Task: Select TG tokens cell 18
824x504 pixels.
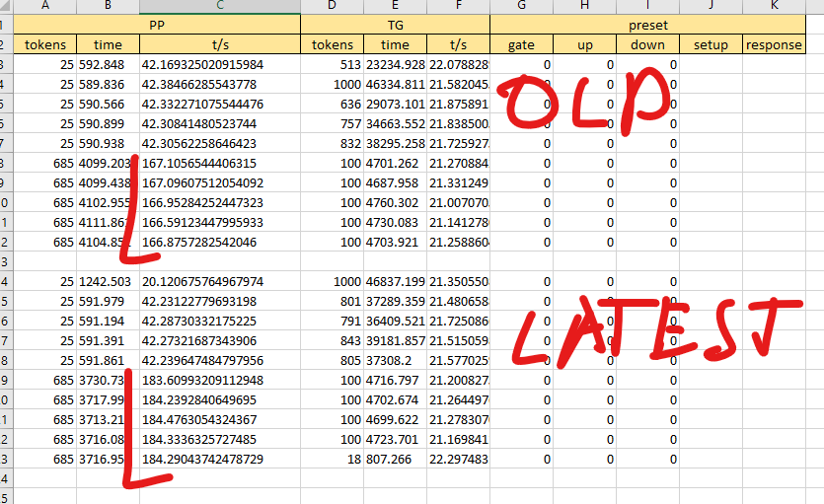Action: (333, 459)
